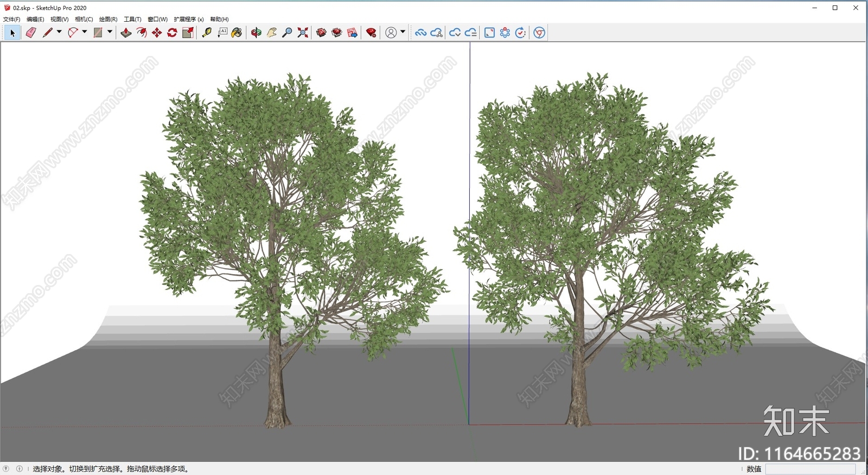Select the Move tool

click(157, 33)
